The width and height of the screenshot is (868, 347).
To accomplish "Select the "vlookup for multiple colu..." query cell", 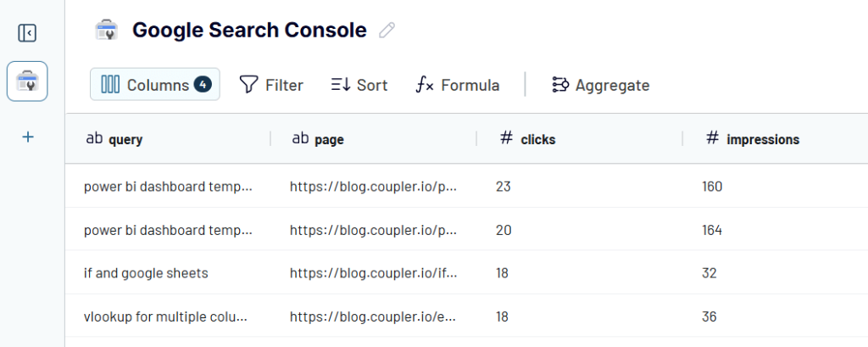I will coord(168,316).
